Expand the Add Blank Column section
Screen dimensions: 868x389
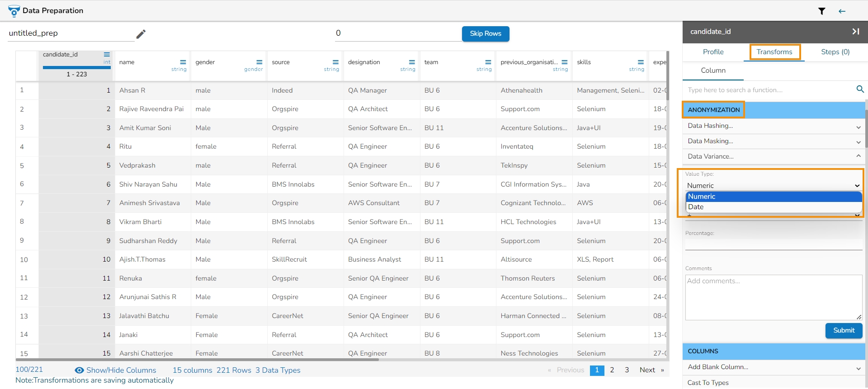coord(858,369)
